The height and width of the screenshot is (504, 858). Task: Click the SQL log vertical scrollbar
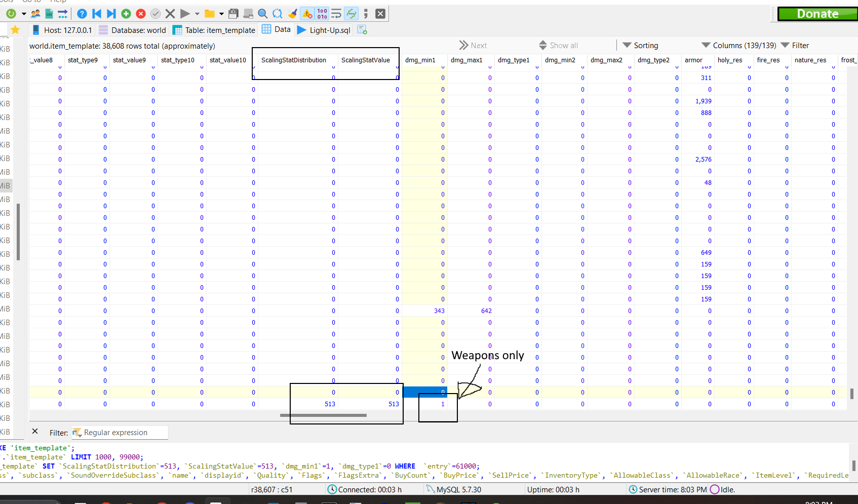point(854,465)
